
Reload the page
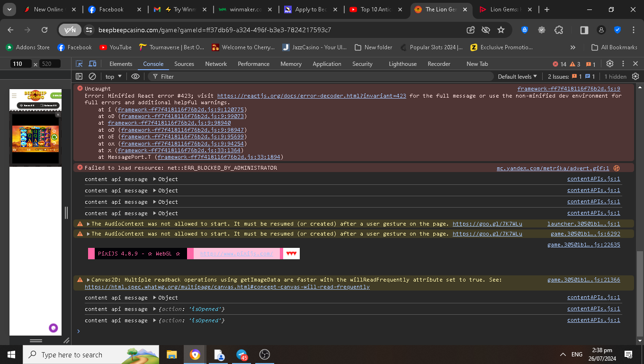45,30
